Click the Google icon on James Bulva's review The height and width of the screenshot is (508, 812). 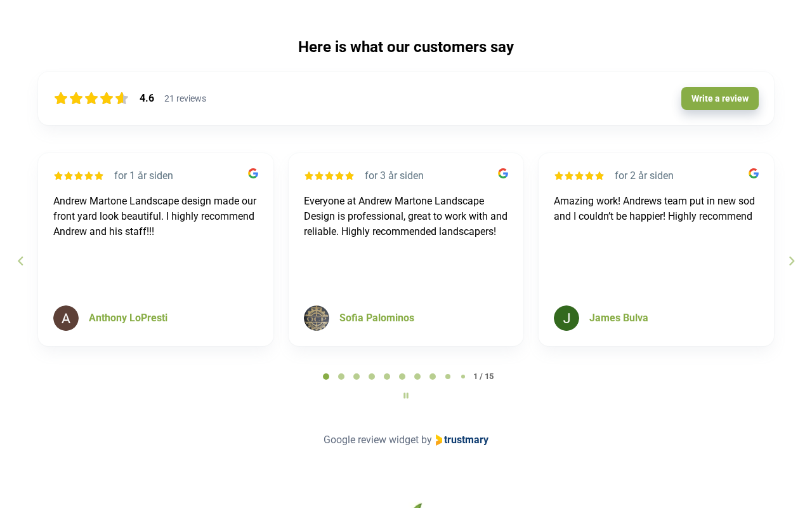(x=754, y=173)
